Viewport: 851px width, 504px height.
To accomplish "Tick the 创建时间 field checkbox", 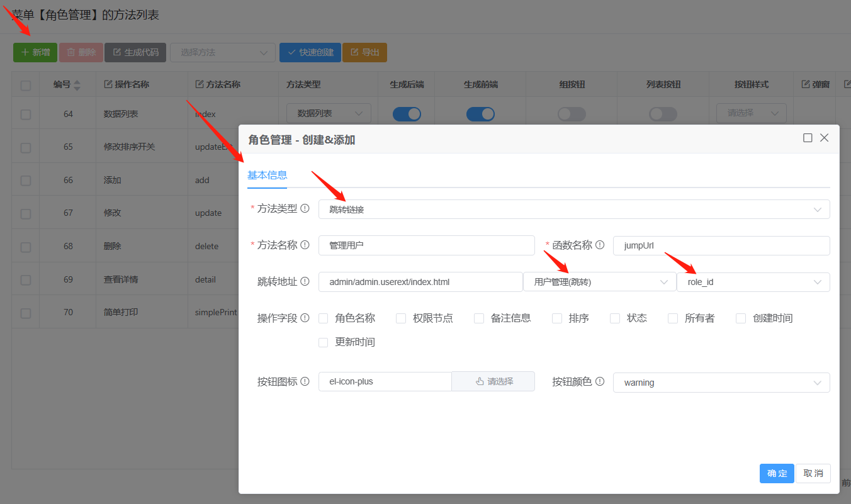I will click(x=741, y=318).
